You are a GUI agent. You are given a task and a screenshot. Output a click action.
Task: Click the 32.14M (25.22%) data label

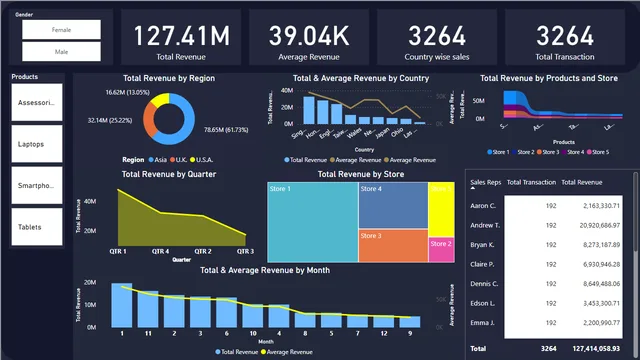pos(110,120)
